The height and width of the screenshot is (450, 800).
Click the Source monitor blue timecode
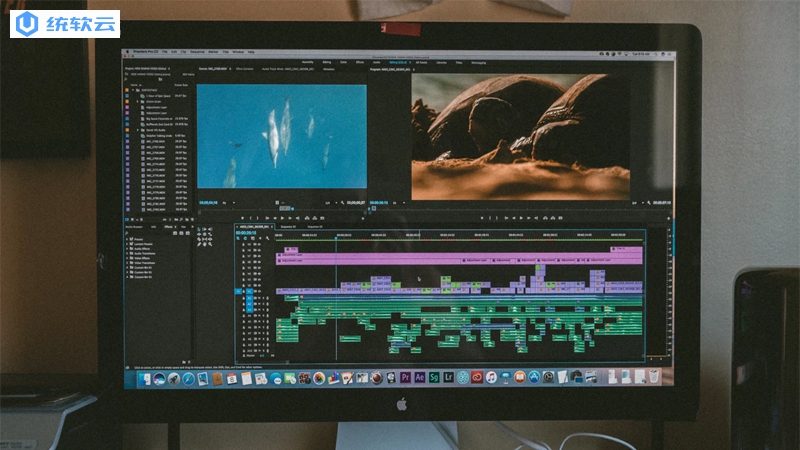tap(208, 203)
